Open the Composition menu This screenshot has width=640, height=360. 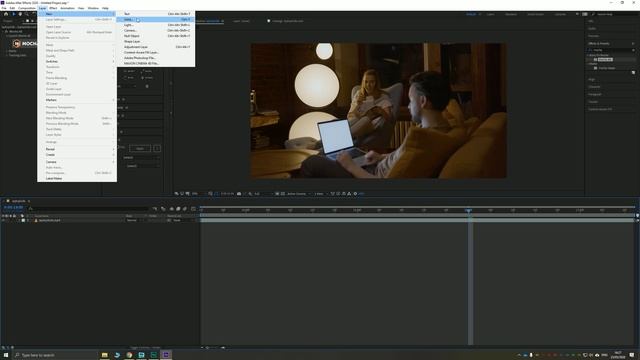pos(27,8)
